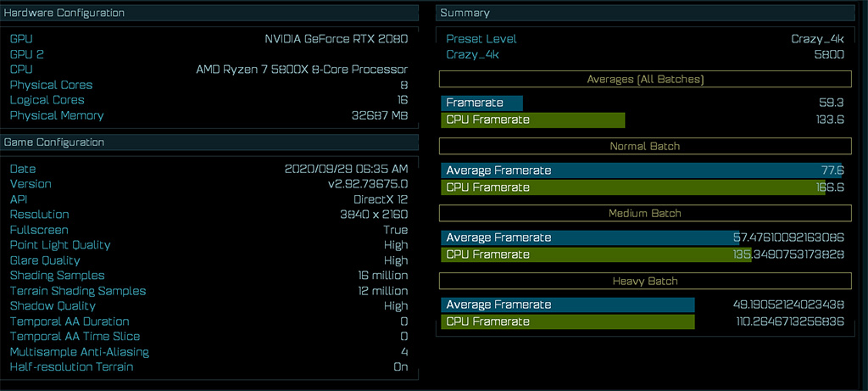The image size is (868, 391).
Task: Open the Summary panel header
Action: 645,13
